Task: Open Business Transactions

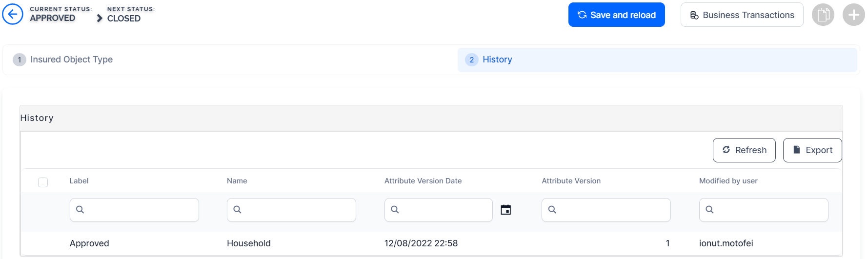Action: 742,15
